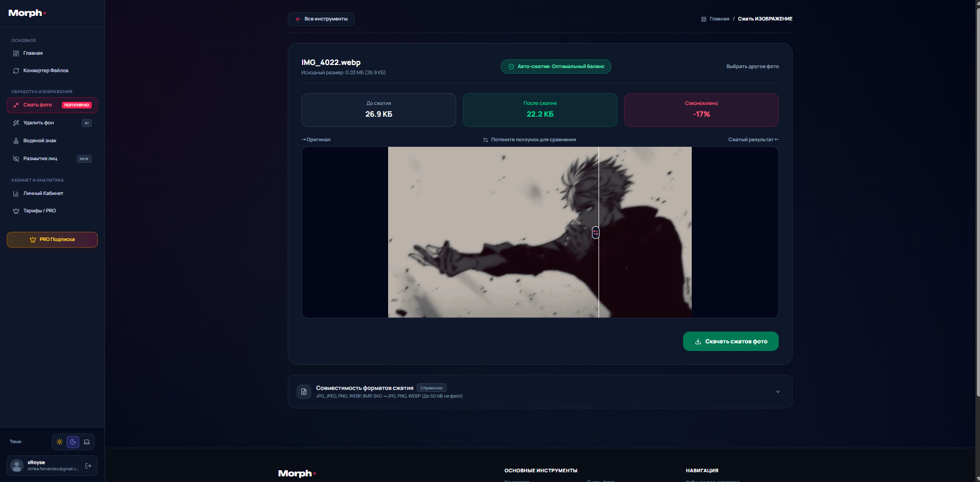The height and width of the screenshot is (482, 980).
Task: Open Личный Кабинет in the sidebar
Action: click(52, 193)
